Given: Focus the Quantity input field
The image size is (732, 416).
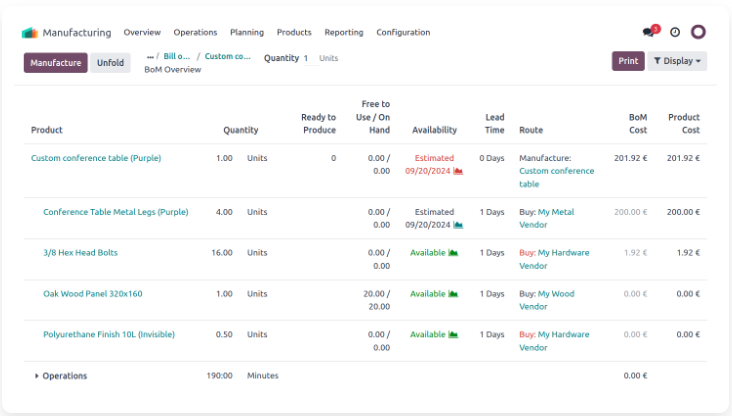Looking at the screenshot, I should coord(310,58).
